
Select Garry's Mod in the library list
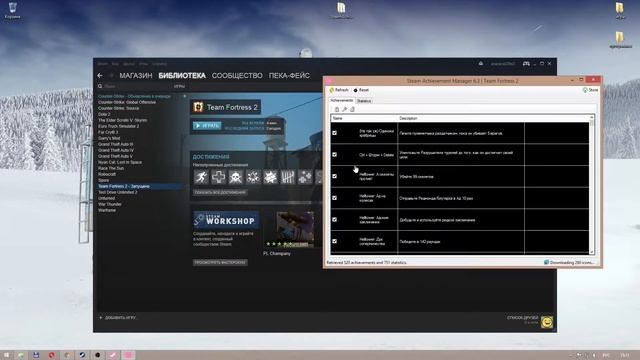coord(109,138)
